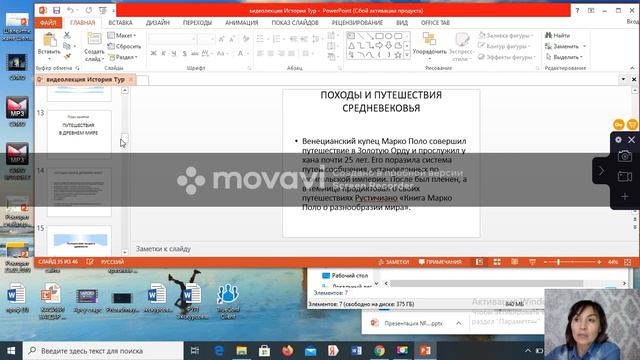The width and height of the screenshot is (640, 360).
Task: Click Fit slide to window icon
Action: (x=628, y=262)
